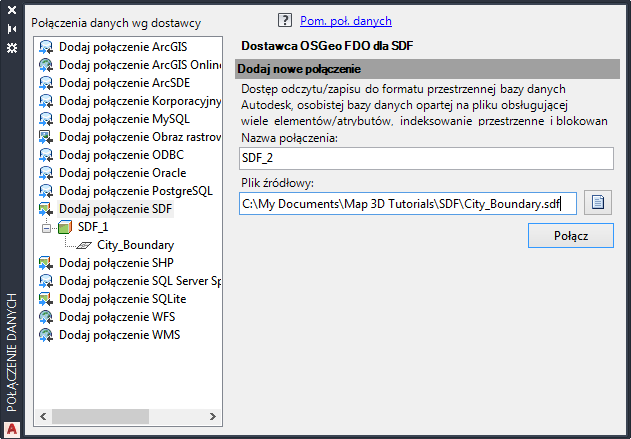Toggle palette auto-hide icon
The image size is (631, 439).
pos(12,29)
